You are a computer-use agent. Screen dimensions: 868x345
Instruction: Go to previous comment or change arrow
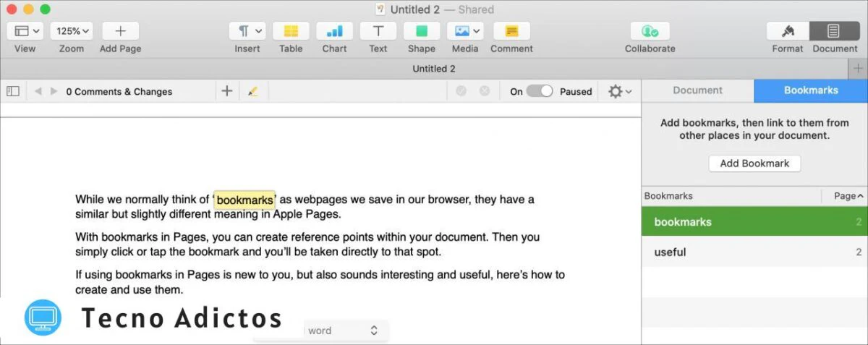point(38,92)
